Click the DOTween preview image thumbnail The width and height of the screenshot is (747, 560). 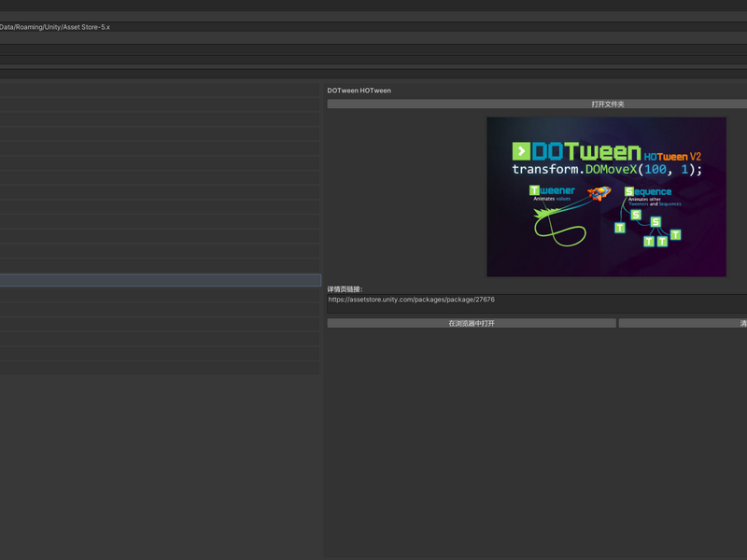pos(606,197)
